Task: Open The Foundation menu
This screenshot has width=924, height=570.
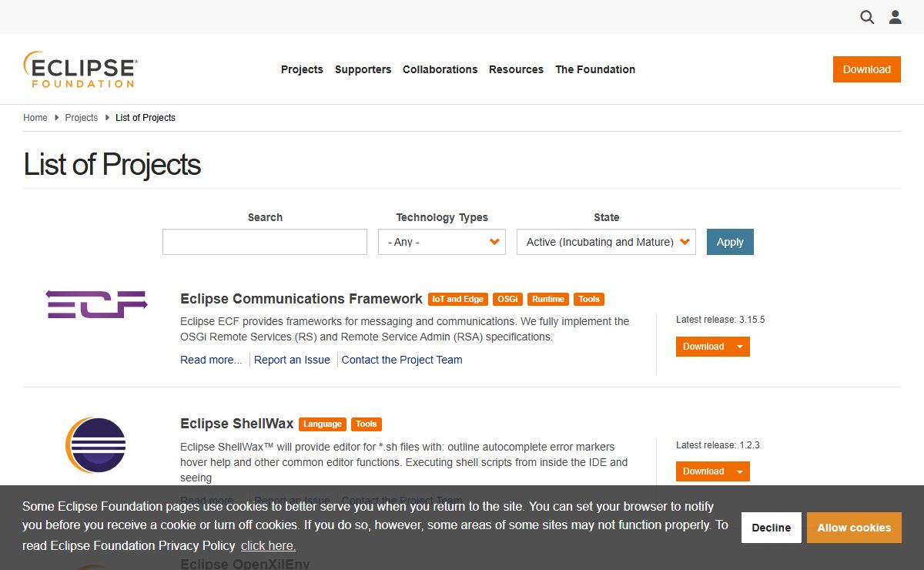Action: tap(595, 69)
